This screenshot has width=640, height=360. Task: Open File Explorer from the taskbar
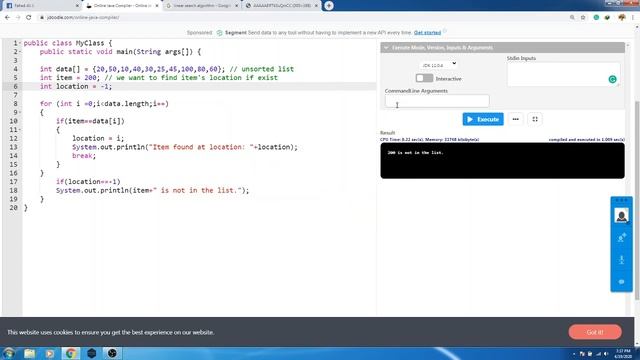[29, 353]
